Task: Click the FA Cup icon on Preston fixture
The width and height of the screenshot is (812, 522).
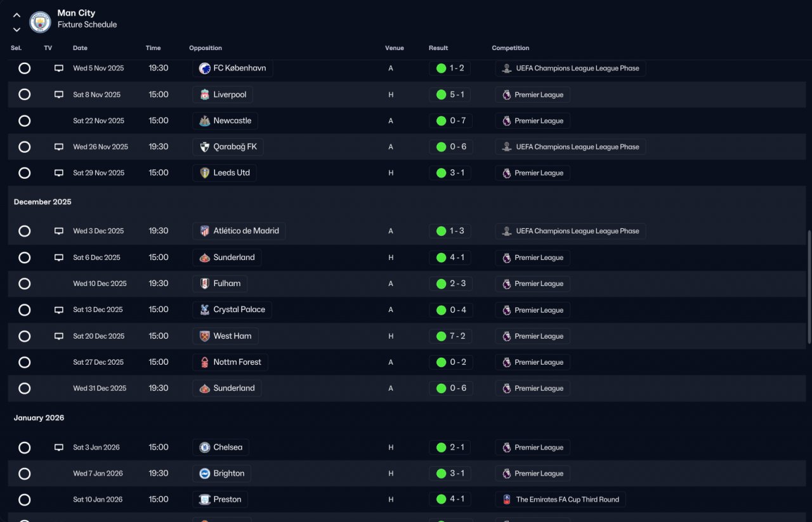Action: pyautogui.click(x=506, y=499)
